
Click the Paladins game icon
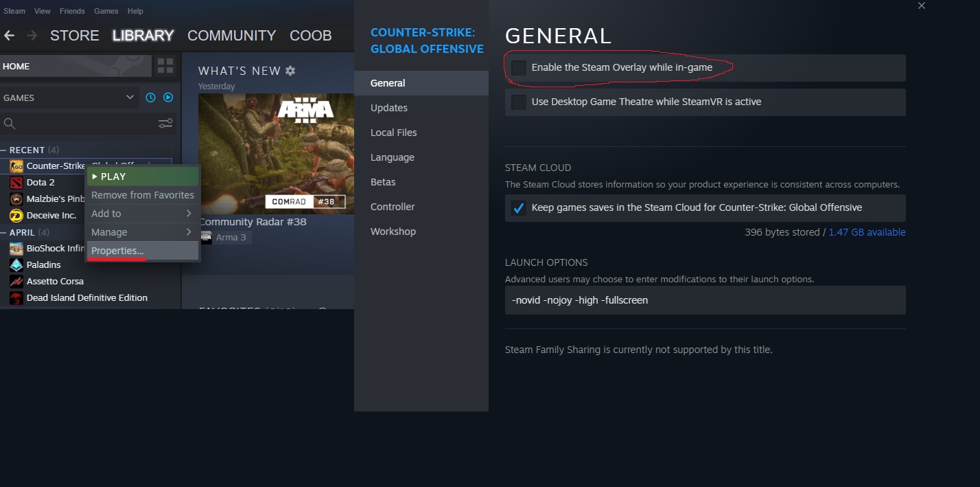[x=16, y=265]
